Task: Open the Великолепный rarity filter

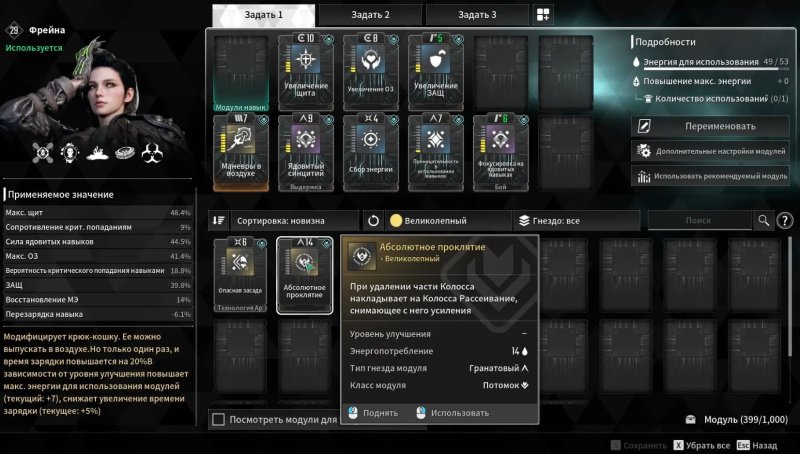Action: click(448, 221)
